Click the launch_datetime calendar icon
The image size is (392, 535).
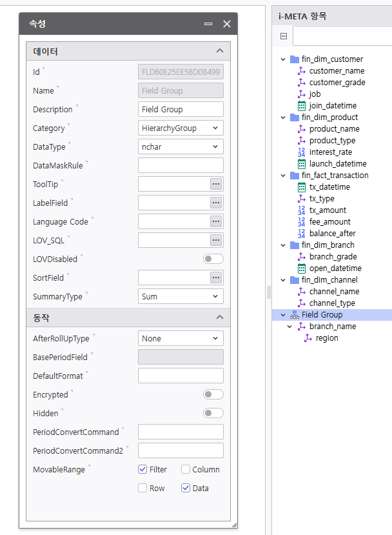point(302,164)
